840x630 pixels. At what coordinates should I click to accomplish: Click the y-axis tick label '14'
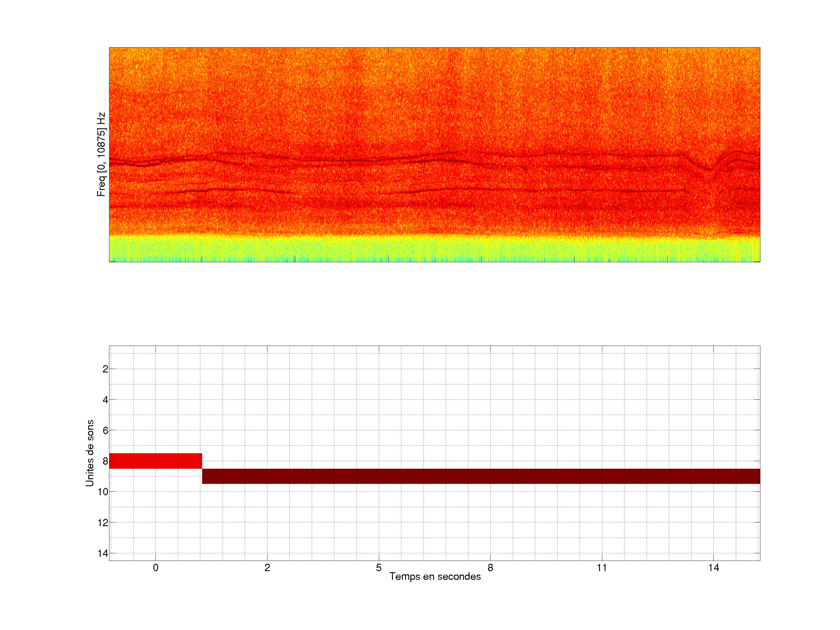tap(103, 553)
